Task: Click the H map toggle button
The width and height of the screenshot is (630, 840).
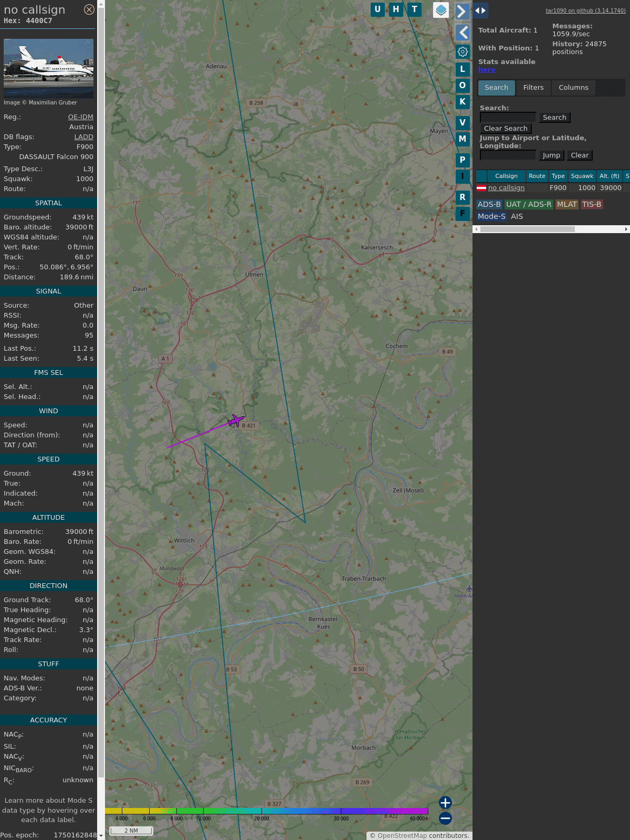Action: click(396, 9)
